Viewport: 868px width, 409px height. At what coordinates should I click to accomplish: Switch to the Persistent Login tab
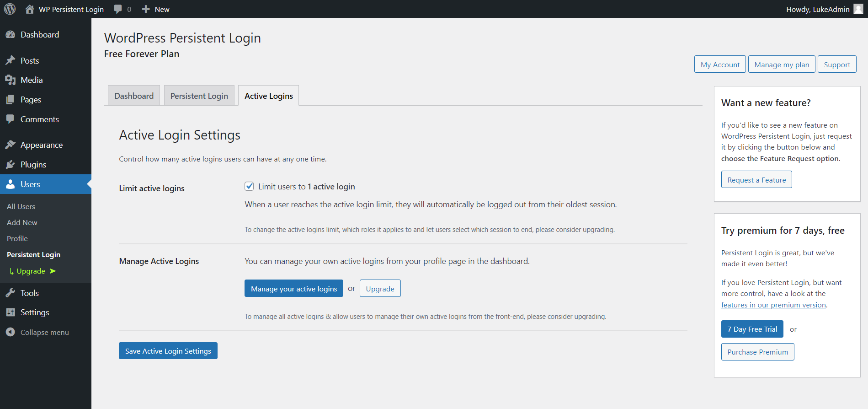[x=199, y=96]
